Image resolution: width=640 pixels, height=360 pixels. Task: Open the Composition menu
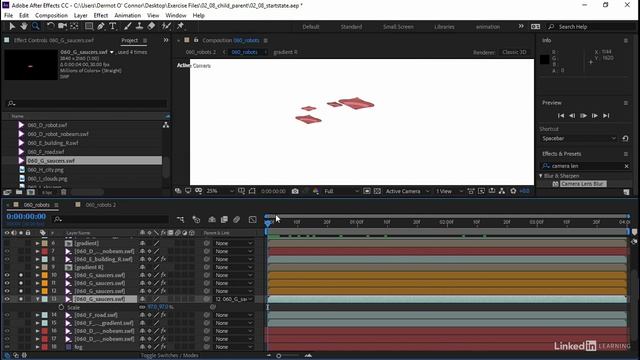click(51, 16)
